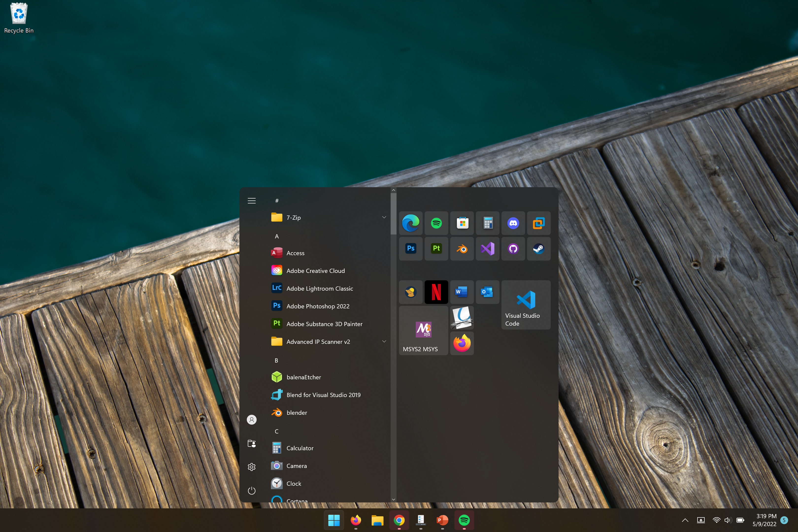798x532 pixels.
Task: Open the Outlook tile
Action: 488,292
